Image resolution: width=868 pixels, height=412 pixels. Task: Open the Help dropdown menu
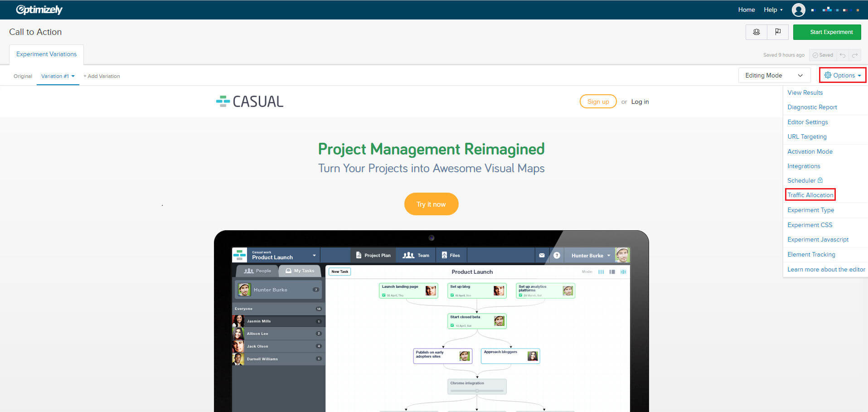(773, 10)
